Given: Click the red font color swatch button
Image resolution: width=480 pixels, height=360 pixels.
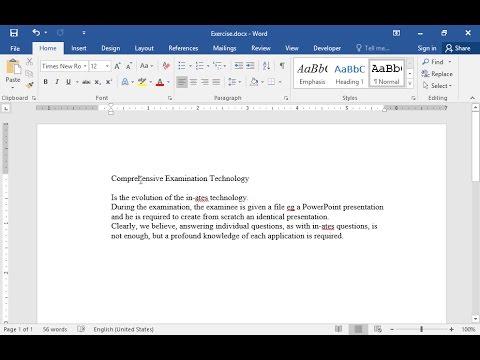Looking at the screenshot, I should [160, 82].
